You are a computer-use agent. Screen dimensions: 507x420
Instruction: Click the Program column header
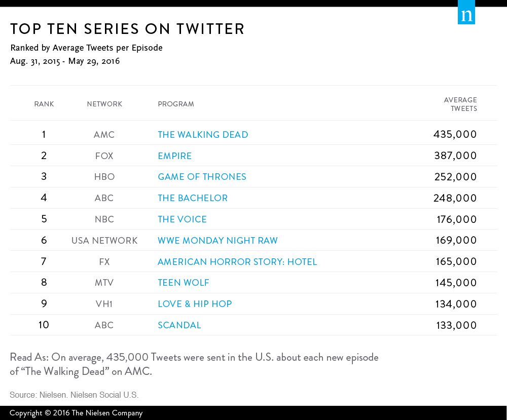[x=176, y=104]
